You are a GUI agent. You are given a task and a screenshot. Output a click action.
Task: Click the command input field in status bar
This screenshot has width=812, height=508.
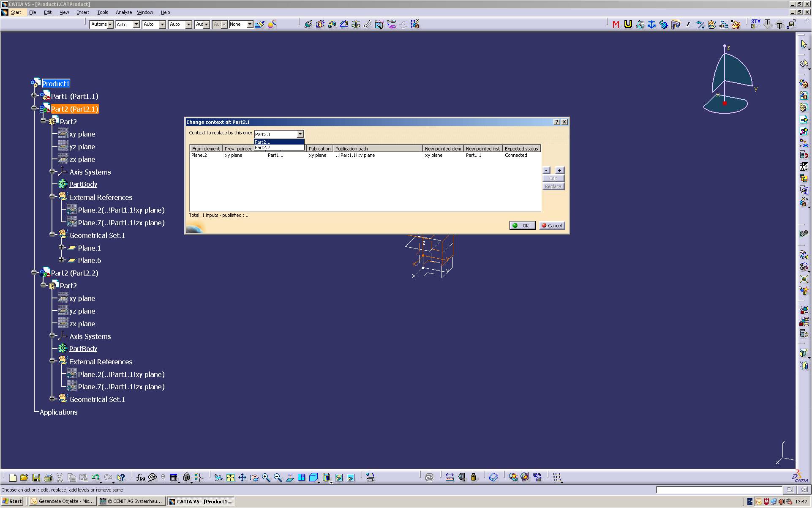(719, 490)
